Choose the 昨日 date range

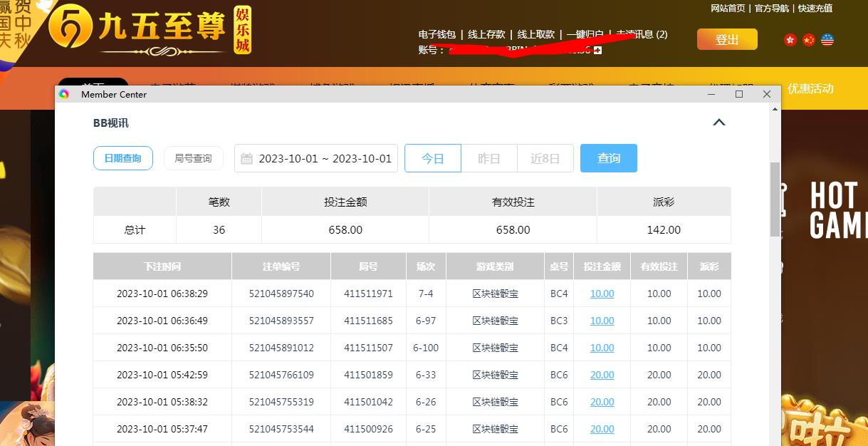point(489,158)
